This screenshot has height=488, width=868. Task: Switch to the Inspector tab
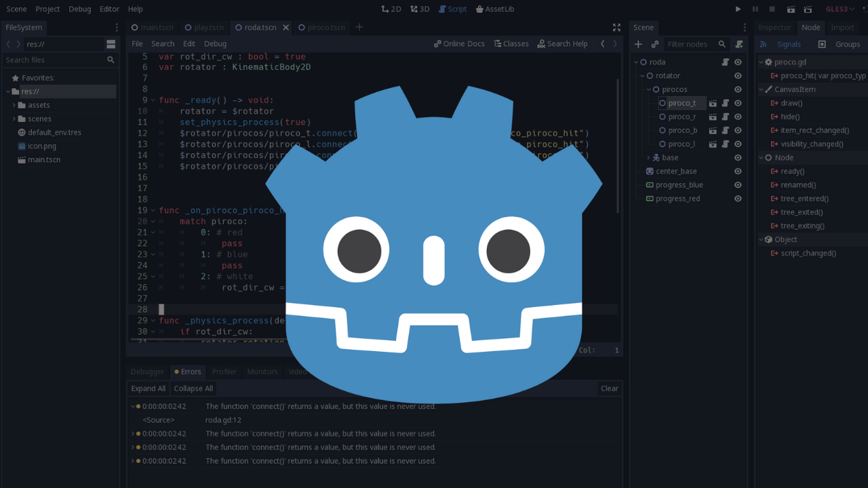(774, 27)
